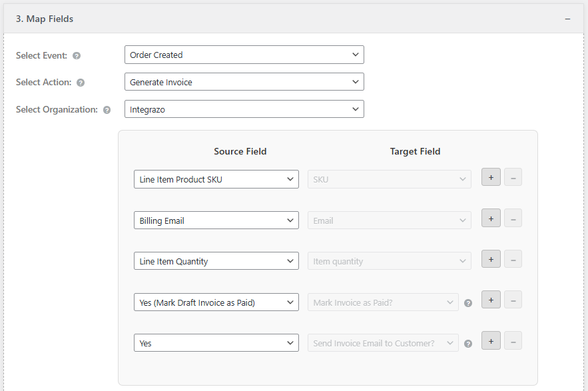Add row after Line Item Quantity mapping
Screen dimensions: 588x391
491,259
